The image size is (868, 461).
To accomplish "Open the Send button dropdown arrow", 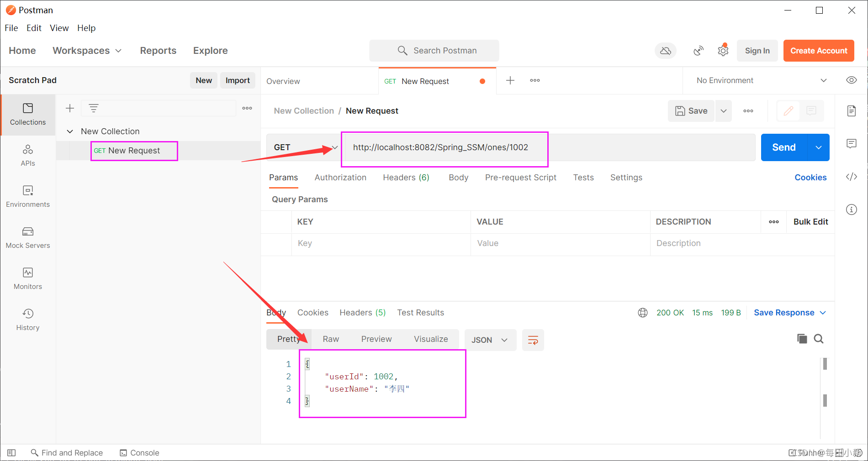I will (819, 147).
